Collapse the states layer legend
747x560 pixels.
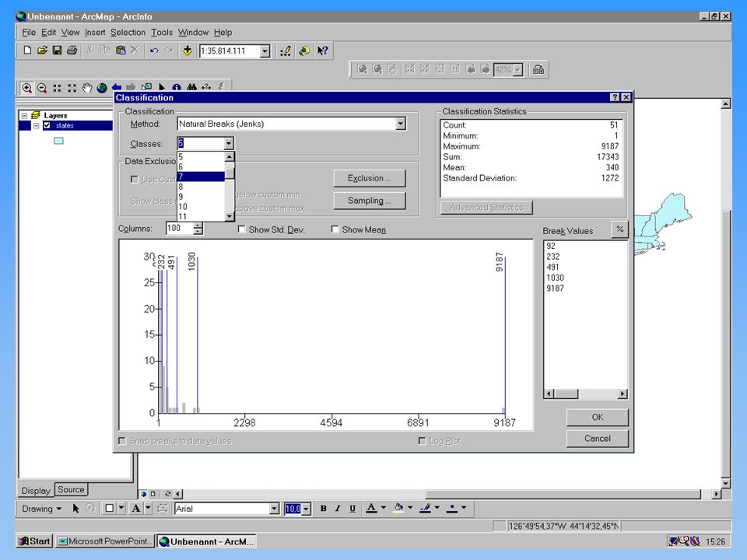(x=37, y=126)
